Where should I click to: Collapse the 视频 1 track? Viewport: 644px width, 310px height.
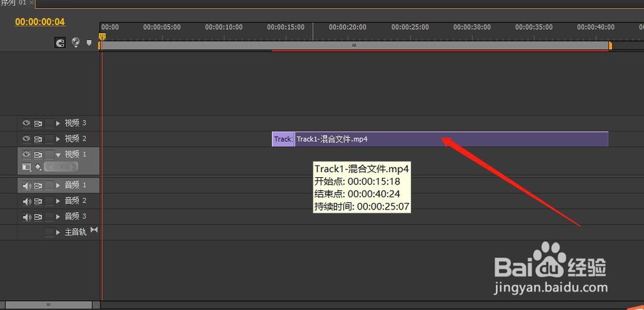pyautogui.click(x=58, y=155)
